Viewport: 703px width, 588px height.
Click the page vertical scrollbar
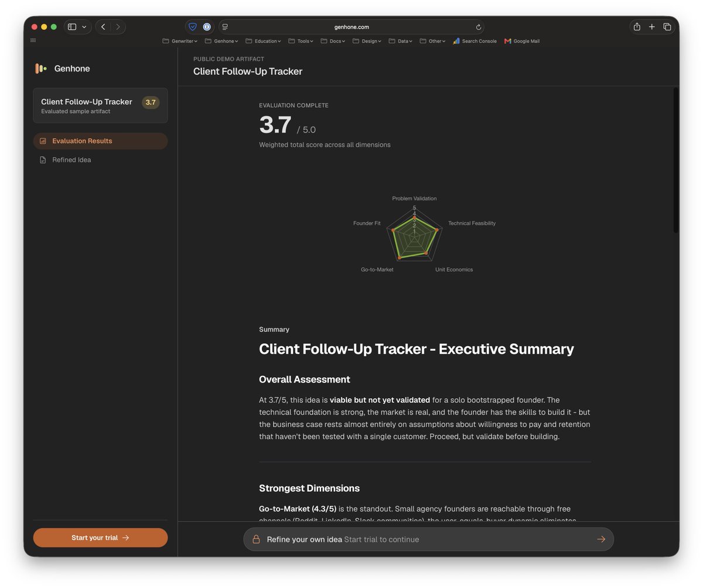click(676, 160)
